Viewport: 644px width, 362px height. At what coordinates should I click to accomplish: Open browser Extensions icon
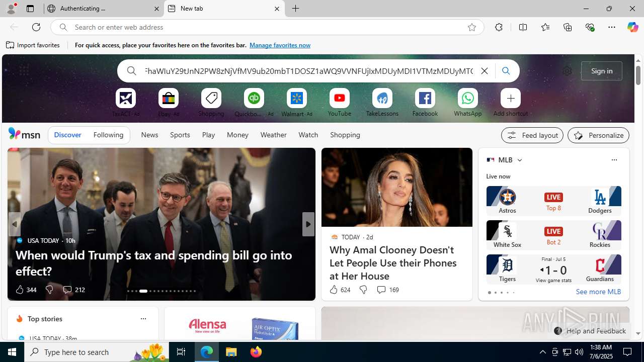pos(499,27)
